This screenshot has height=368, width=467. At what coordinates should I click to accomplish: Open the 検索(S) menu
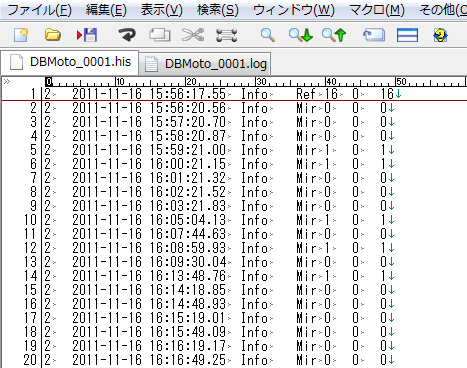[218, 10]
